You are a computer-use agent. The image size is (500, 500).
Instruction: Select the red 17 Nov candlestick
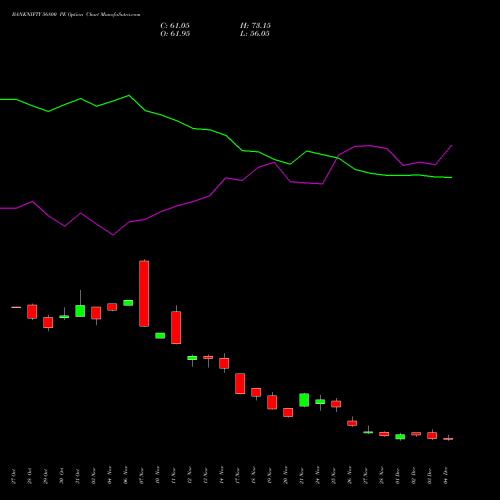coord(240,384)
